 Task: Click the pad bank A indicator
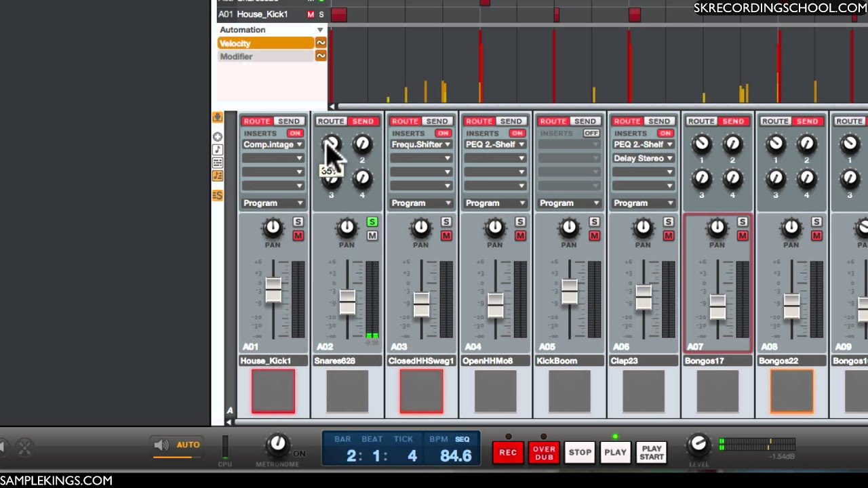click(x=230, y=411)
